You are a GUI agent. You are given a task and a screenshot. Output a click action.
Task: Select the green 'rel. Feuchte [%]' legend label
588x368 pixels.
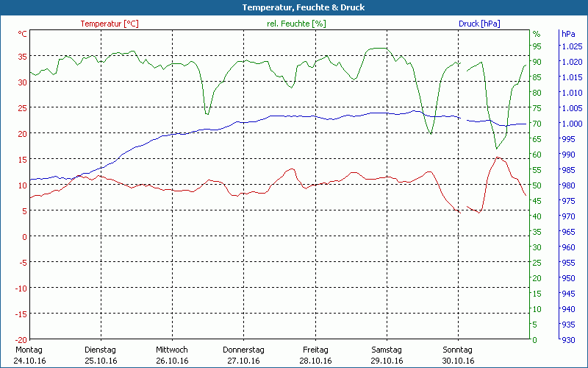coord(296,24)
